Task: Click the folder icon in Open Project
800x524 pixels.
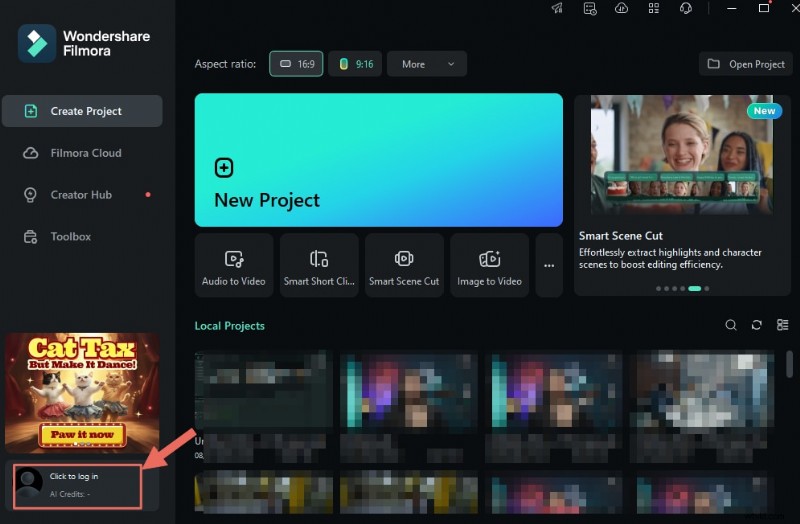Action: (713, 64)
